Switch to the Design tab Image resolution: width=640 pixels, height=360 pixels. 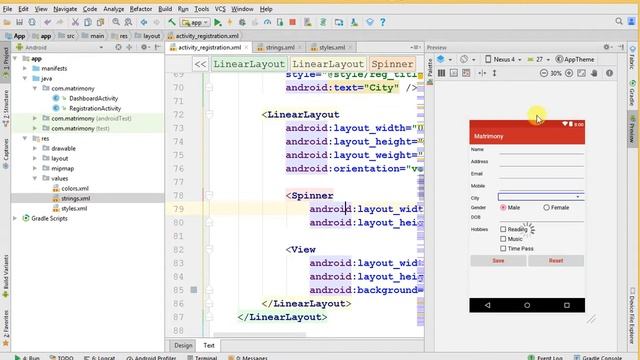click(183, 345)
